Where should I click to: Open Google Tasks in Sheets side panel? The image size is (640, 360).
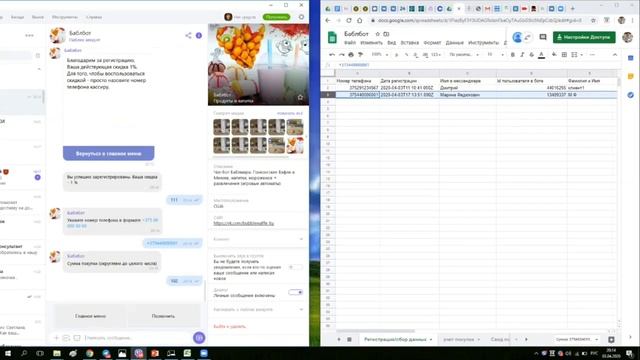click(631, 95)
